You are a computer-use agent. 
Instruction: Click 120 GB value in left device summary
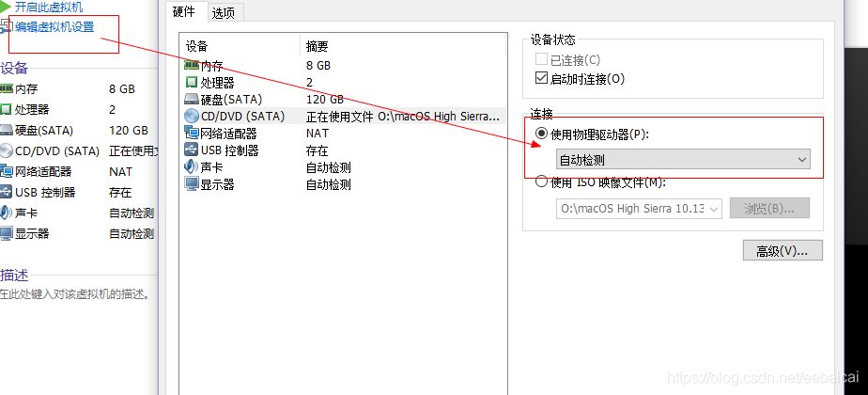point(129,130)
